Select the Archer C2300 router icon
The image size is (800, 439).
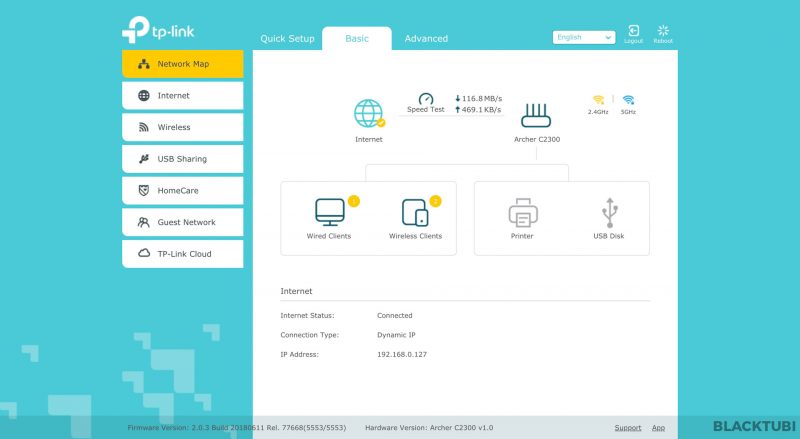[536, 115]
